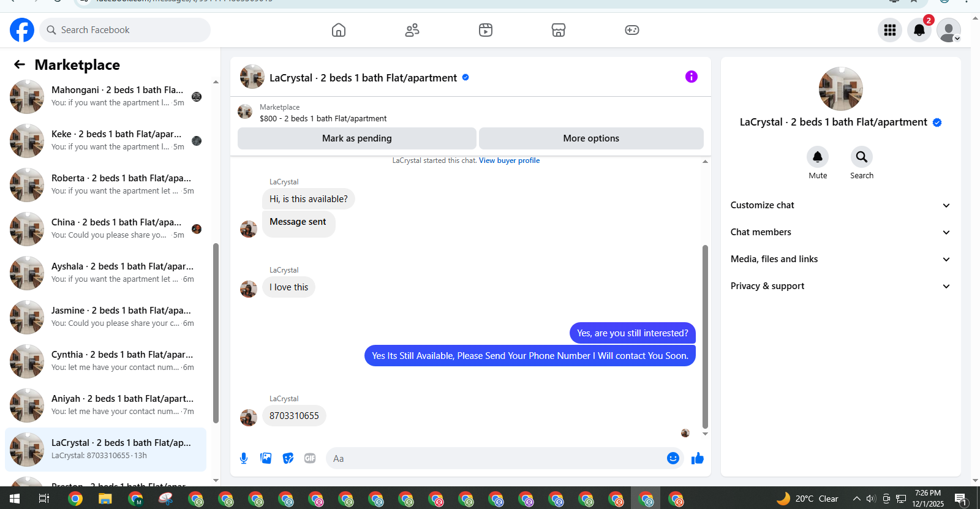Viewport: 980px width, 509px height.
Task: Open the Reels video icon
Action: pyautogui.click(x=486, y=30)
